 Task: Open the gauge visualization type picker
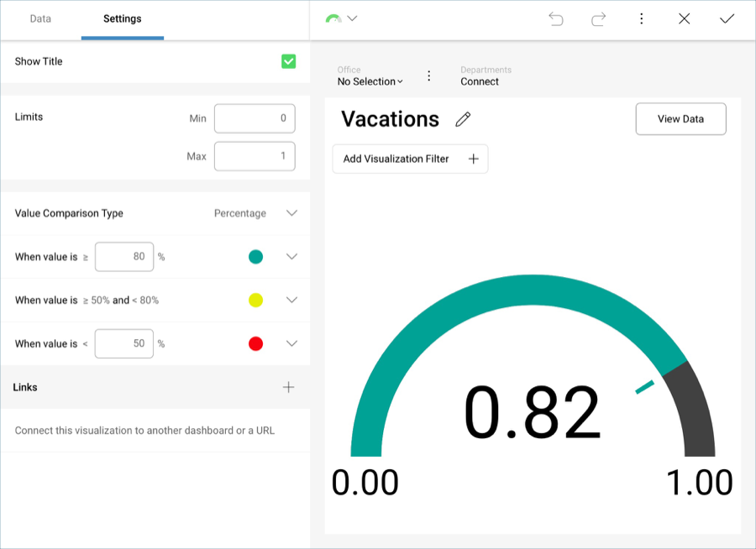click(x=341, y=18)
